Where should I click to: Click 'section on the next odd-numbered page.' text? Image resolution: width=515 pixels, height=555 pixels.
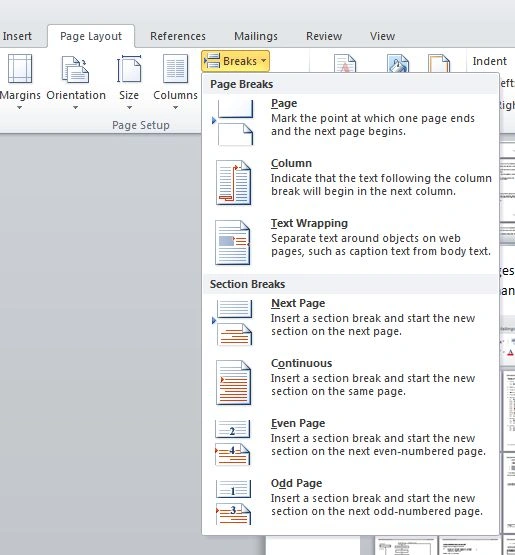[377, 511]
